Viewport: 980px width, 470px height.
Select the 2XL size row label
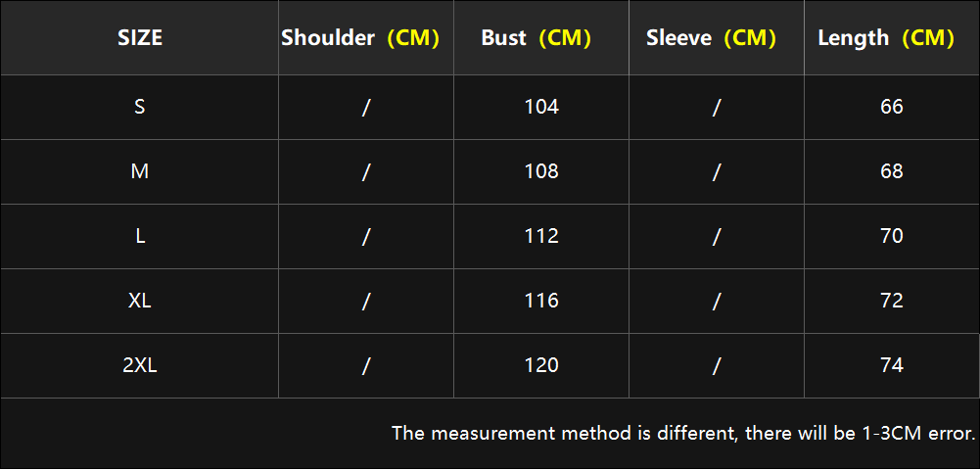click(140, 365)
